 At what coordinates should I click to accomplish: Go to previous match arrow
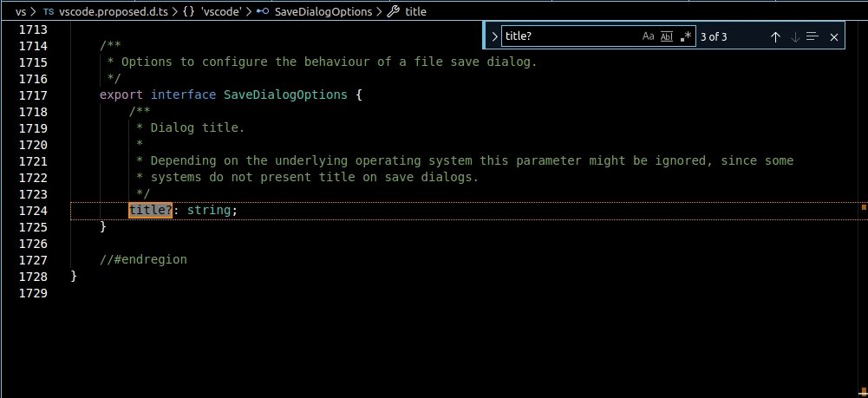coord(775,37)
